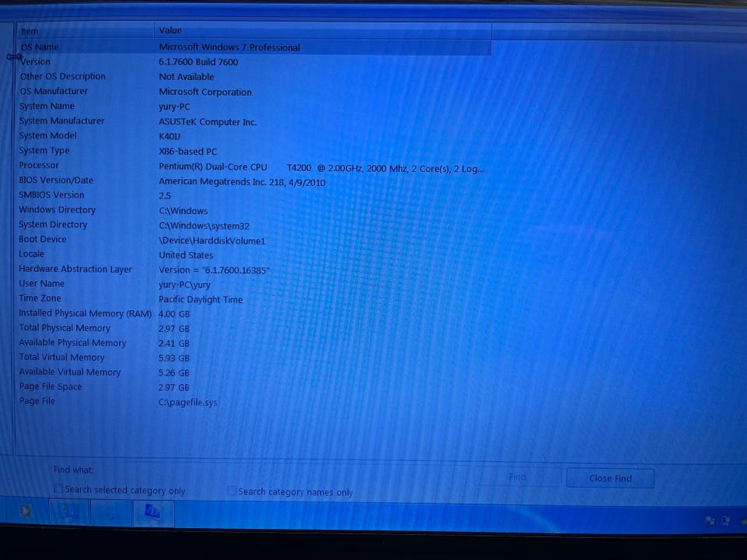
Task: Select the Total Physical Memory row label
Action: [x=65, y=327]
